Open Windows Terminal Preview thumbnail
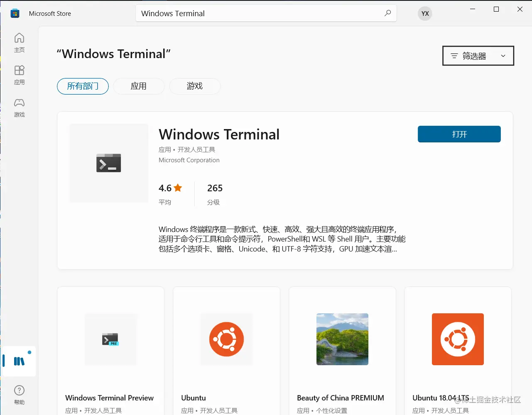 (x=110, y=339)
